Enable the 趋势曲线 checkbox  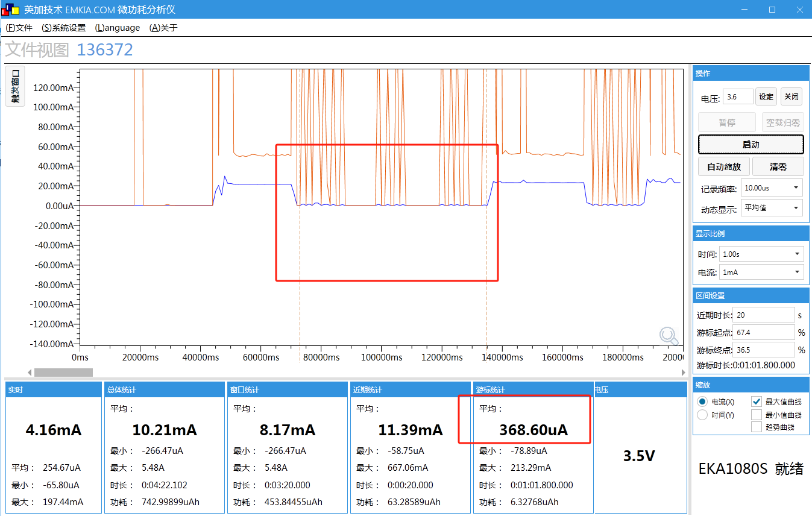click(757, 427)
